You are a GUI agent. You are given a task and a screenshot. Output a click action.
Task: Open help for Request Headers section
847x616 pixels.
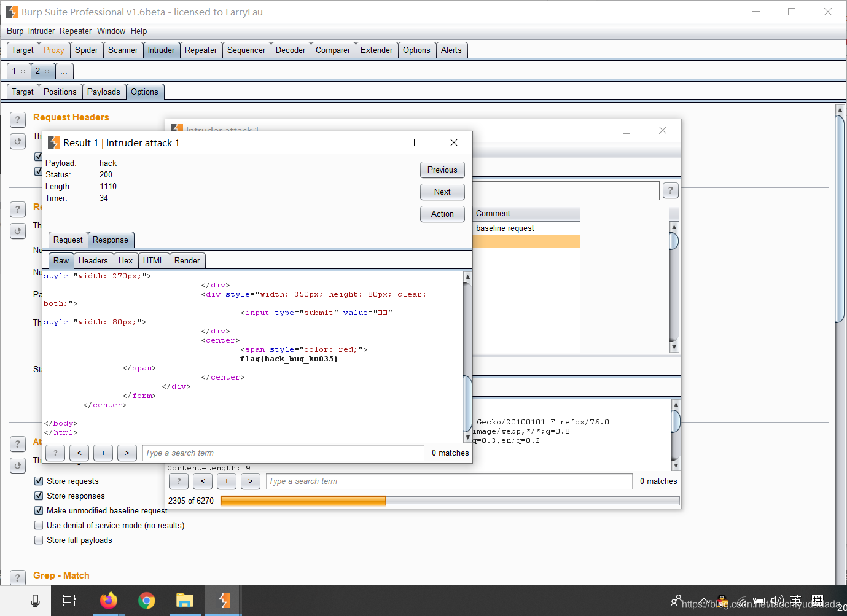point(18,120)
